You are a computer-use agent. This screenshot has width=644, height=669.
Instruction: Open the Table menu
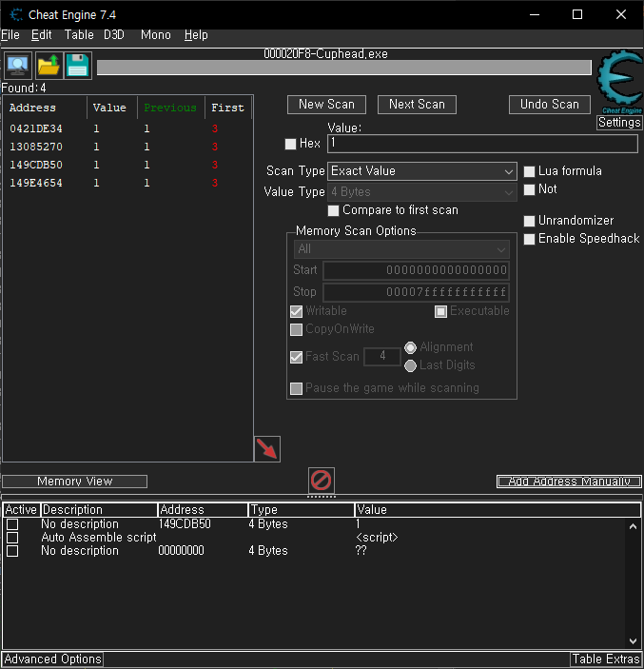click(x=79, y=35)
